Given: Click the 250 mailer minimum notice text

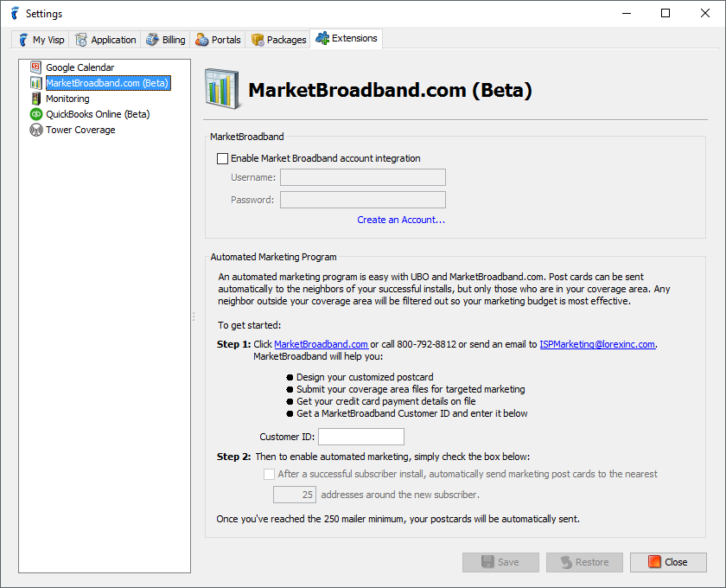Looking at the screenshot, I should (398, 519).
